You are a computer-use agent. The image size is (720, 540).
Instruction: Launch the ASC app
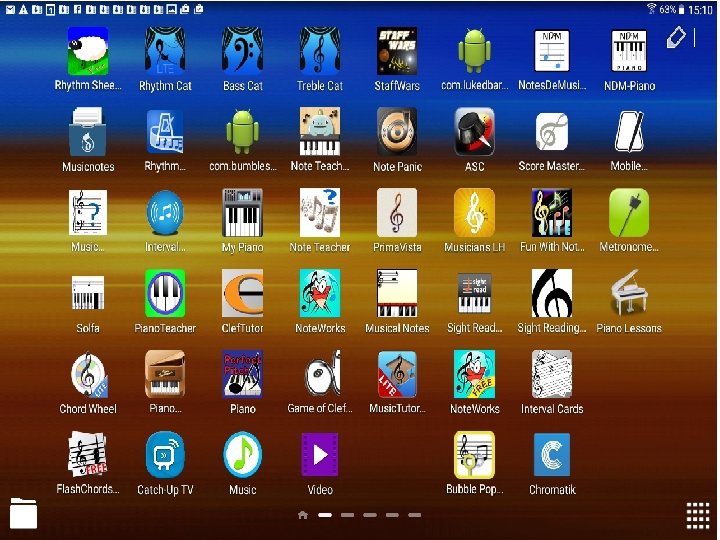pyautogui.click(x=474, y=132)
